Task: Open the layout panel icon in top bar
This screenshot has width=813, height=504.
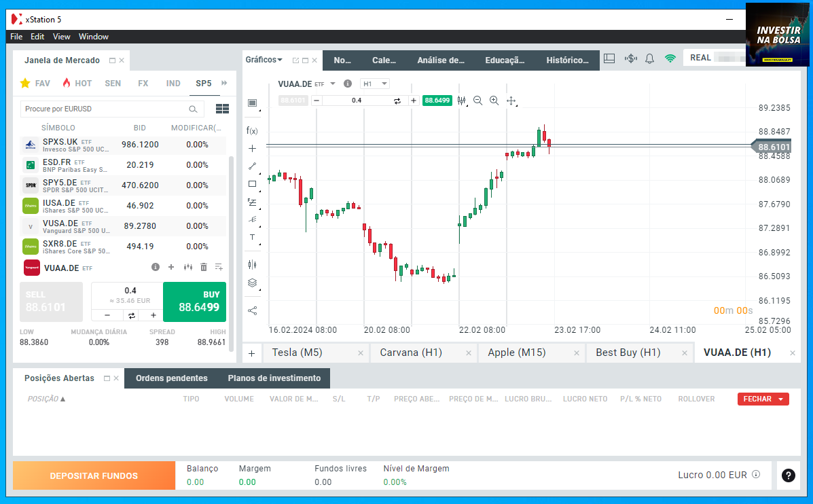Action: (x=609, y=58)
